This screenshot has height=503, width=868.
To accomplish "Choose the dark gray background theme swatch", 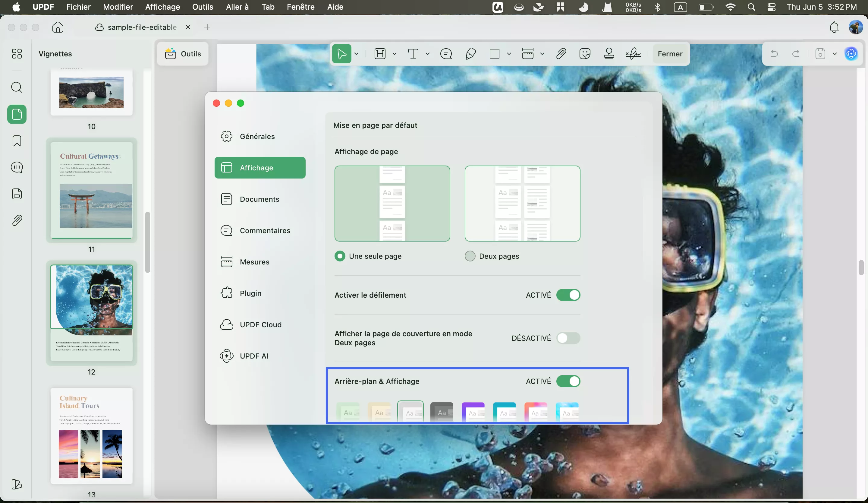I will pos(442,412).
